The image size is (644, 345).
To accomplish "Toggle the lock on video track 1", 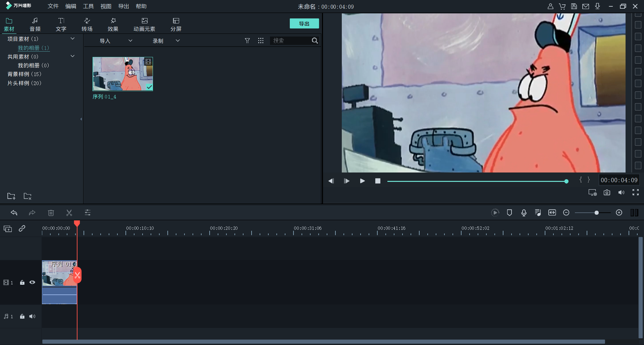I will [22, 282].
